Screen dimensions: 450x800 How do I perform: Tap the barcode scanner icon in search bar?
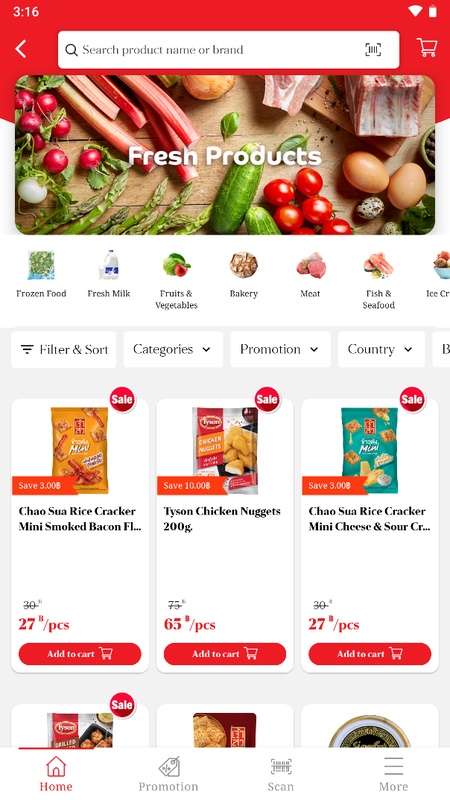[373, 49]
